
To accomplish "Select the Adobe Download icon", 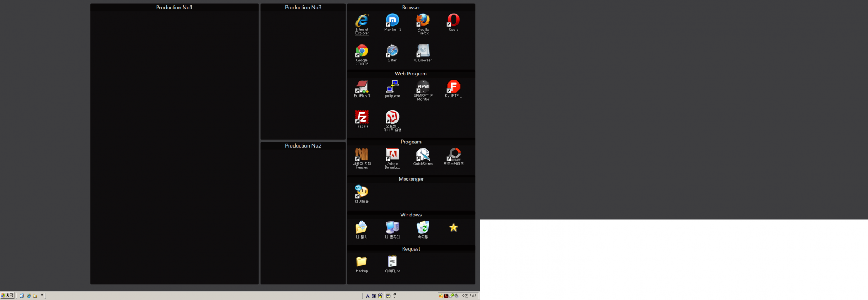I will (392, 155).
